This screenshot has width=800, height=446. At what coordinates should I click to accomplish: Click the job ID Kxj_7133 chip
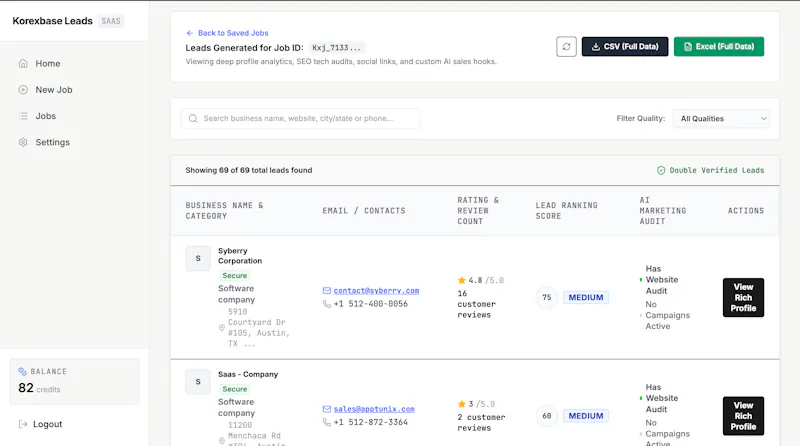point(336,47)
